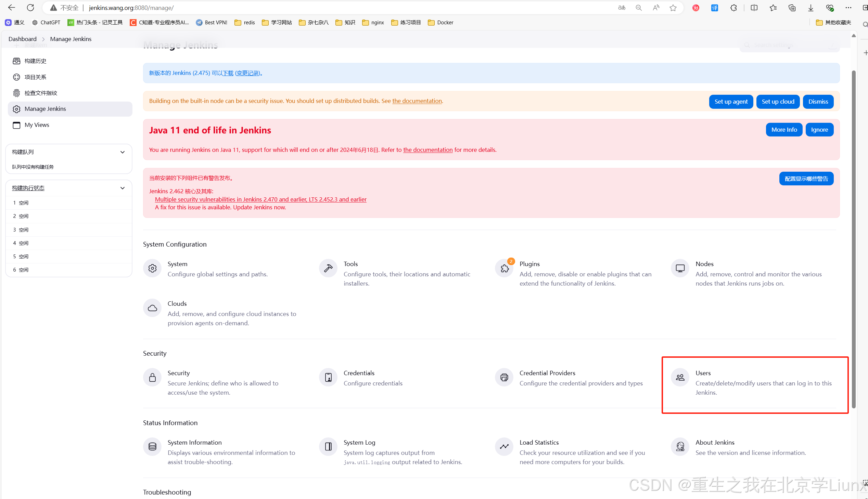Open the Docker bookmarks folder
The image size is (868, 499).
click(441, 23)
